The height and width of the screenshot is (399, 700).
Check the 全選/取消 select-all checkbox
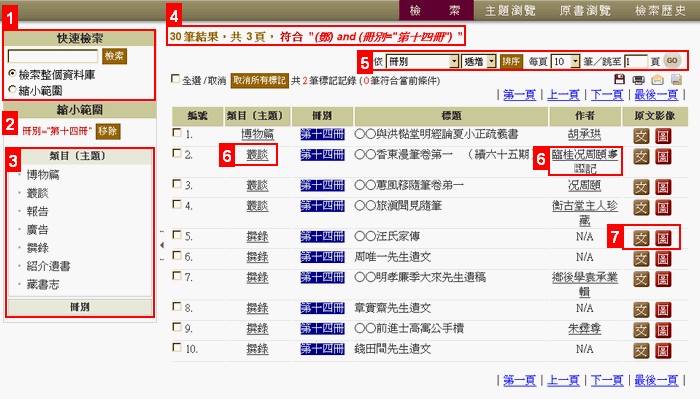tap(175, 79)
